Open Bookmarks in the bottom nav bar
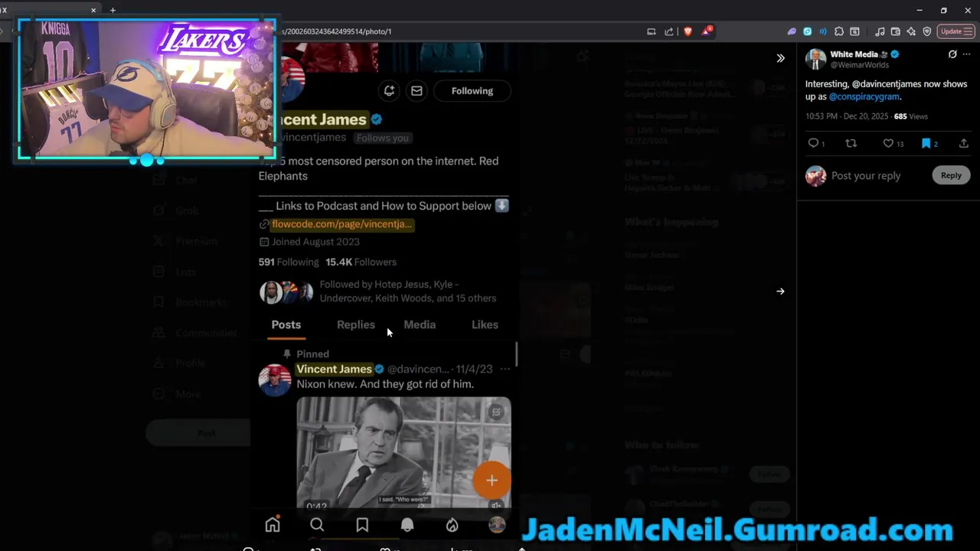Screen dimensions: 980x551 coord(362,525)
